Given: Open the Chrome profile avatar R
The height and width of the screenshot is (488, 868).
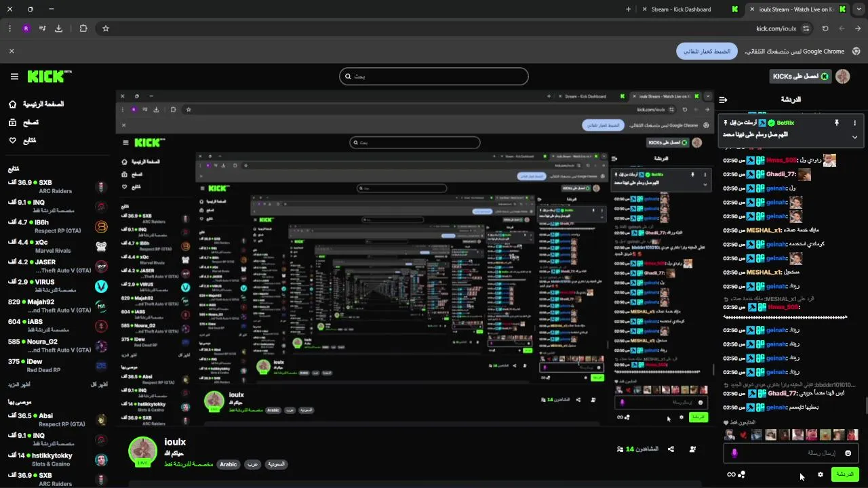Looking at the screenshot, I should click(26, 28).
